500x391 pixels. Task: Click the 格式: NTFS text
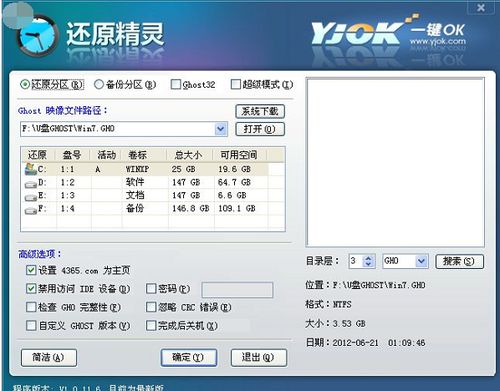coord(328,304)
